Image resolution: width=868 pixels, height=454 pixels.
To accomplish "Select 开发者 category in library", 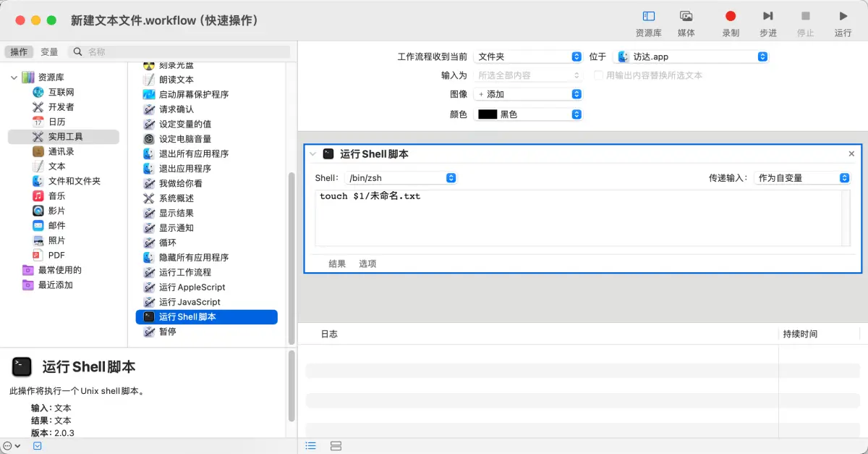I will tap(61, 107).
